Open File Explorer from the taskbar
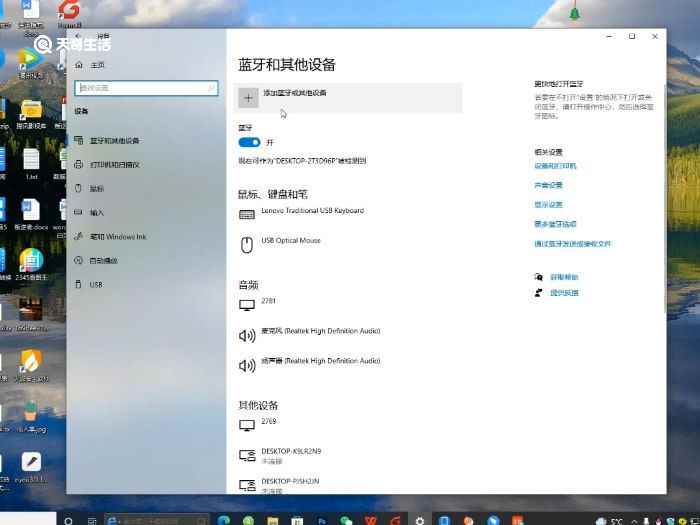Screen dimensions: 700x525 pos(273,521)
